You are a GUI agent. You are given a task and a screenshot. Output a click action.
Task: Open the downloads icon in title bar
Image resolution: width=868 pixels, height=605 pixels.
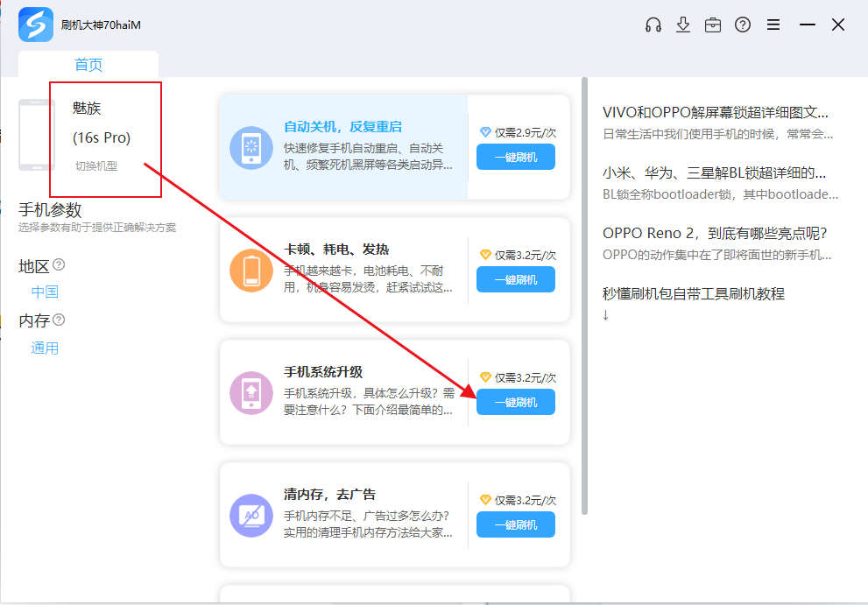[683, 25]
